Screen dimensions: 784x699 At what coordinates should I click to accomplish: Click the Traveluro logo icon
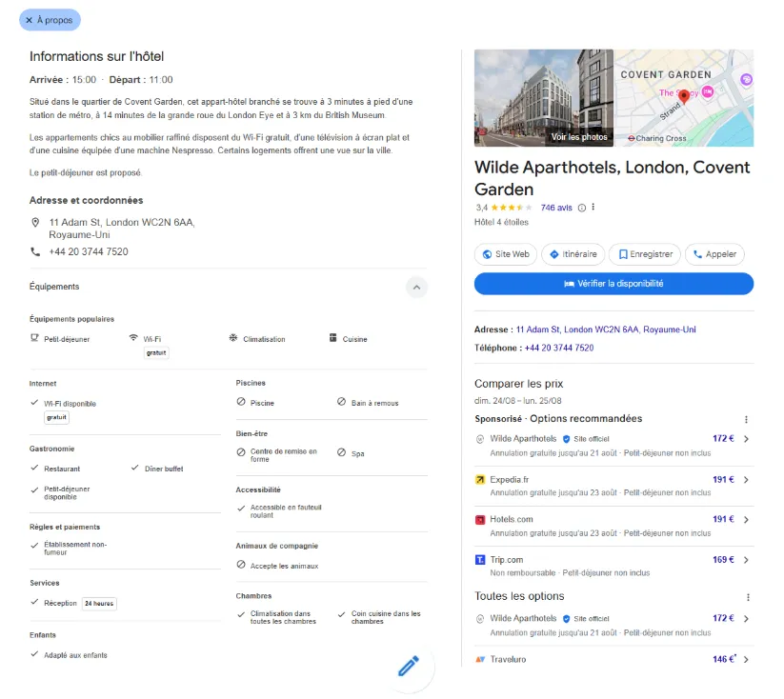coord(480,659)
